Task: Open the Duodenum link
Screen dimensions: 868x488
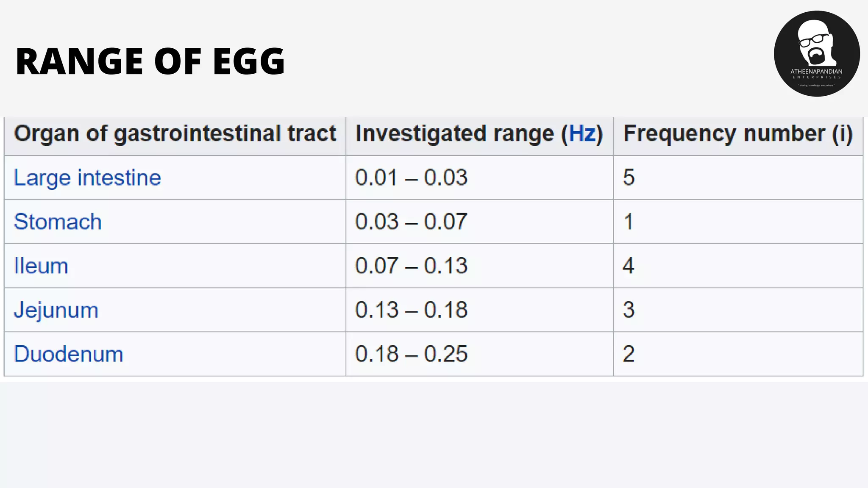Action: pos(68,354)
